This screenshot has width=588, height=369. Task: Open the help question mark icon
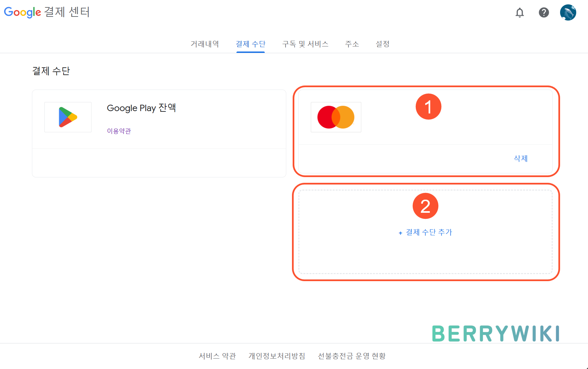(544, 12)
